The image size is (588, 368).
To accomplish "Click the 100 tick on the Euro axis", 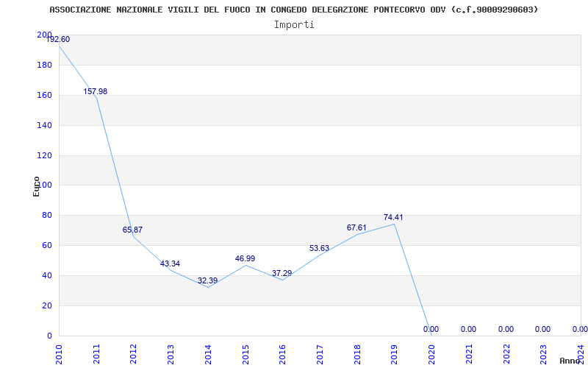I will [x=44, y=185].
